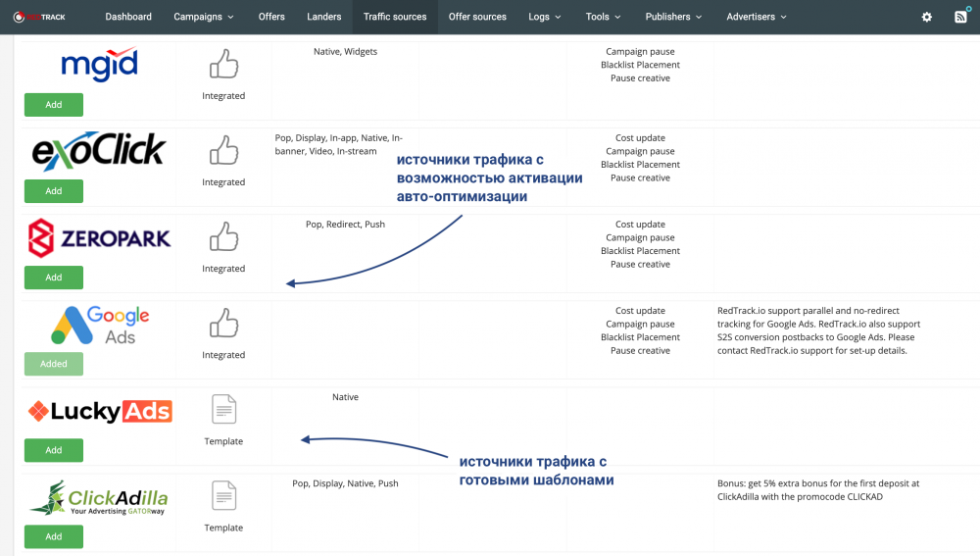This screenshot has width=980, height=556.
Task: Add the MGID traffic source
Action: 54,105
